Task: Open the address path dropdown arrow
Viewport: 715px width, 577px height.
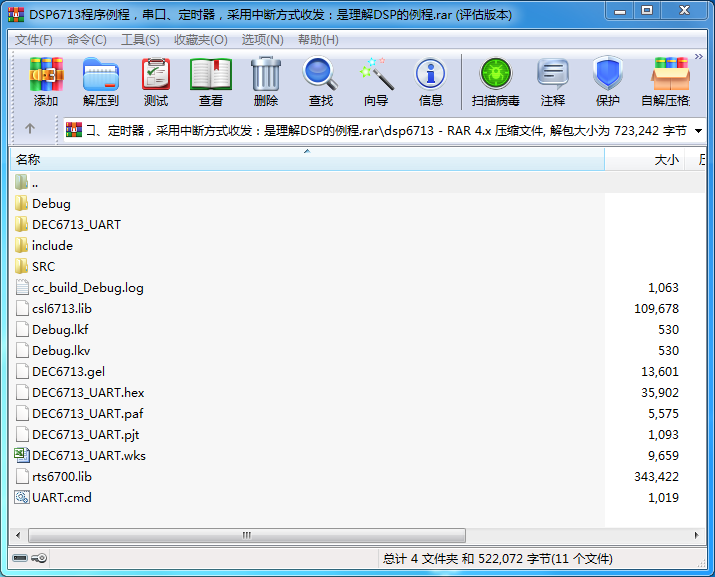Action: coord(698,131)
